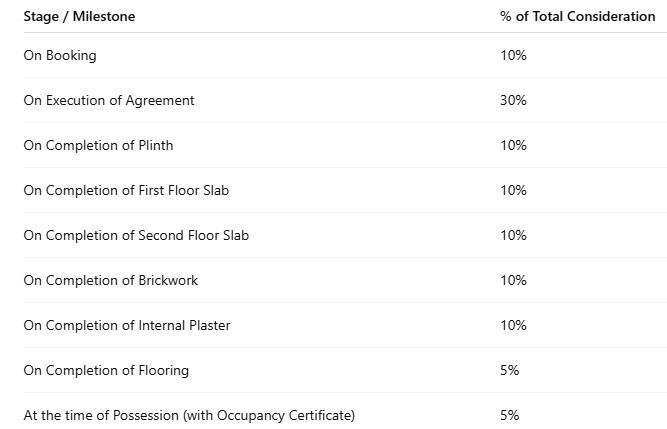
Task: Click 10% value for On Booking
Action: tap(513, 55)
